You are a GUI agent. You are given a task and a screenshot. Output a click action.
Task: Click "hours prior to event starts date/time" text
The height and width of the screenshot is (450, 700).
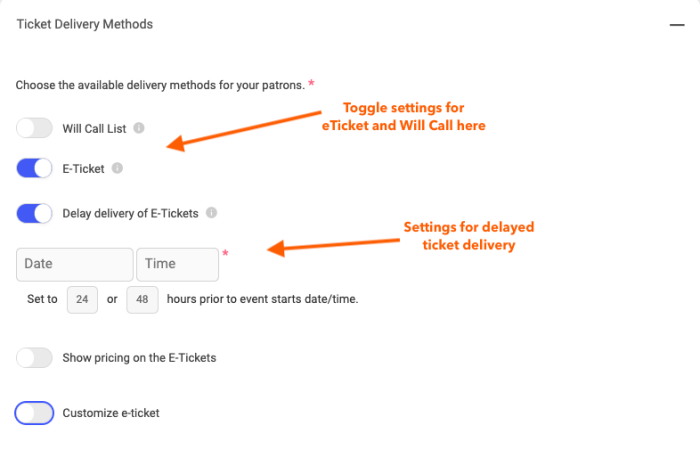261,299
